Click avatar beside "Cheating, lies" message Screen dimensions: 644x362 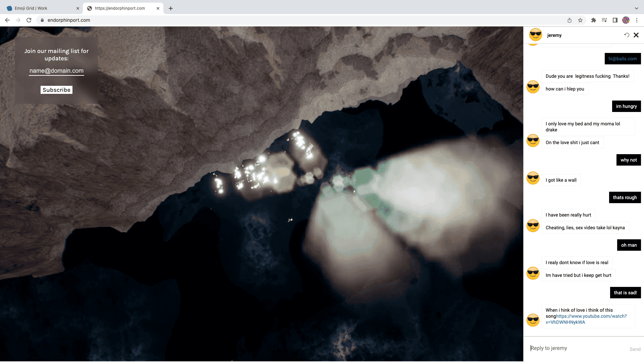tap(533, 226)
